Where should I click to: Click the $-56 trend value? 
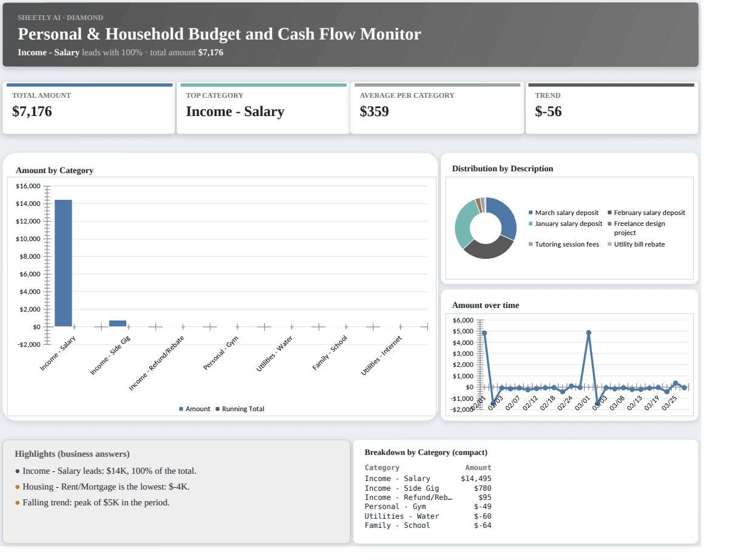[548, 112]
